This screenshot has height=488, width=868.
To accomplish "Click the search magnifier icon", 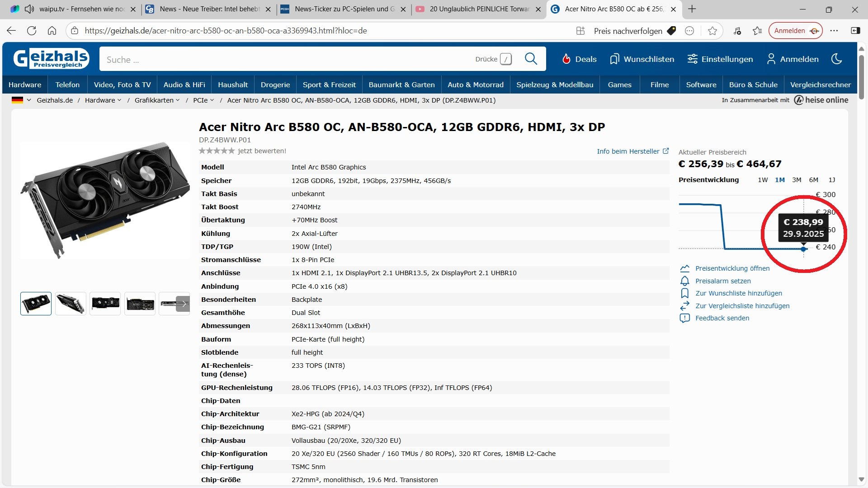I will tap(531, 59).
